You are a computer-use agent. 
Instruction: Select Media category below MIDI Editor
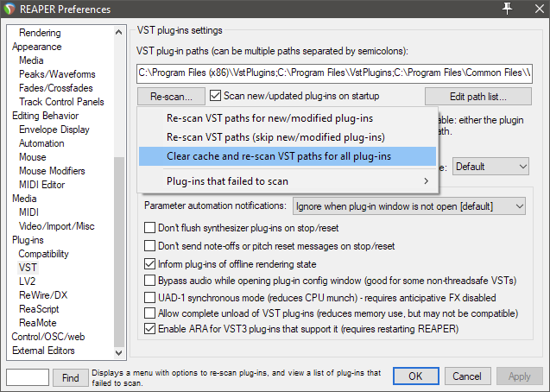click(24, 199)
